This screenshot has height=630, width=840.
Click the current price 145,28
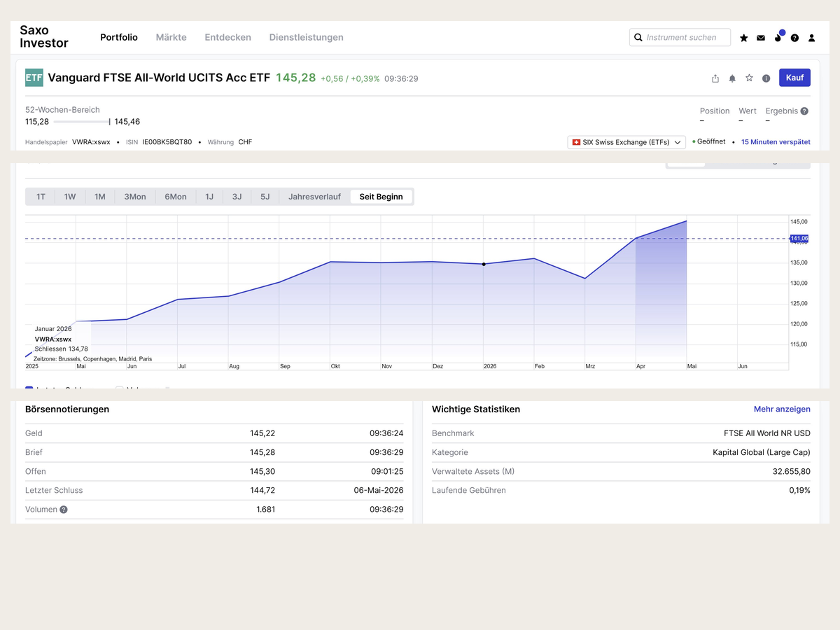(x=296, y=78)
